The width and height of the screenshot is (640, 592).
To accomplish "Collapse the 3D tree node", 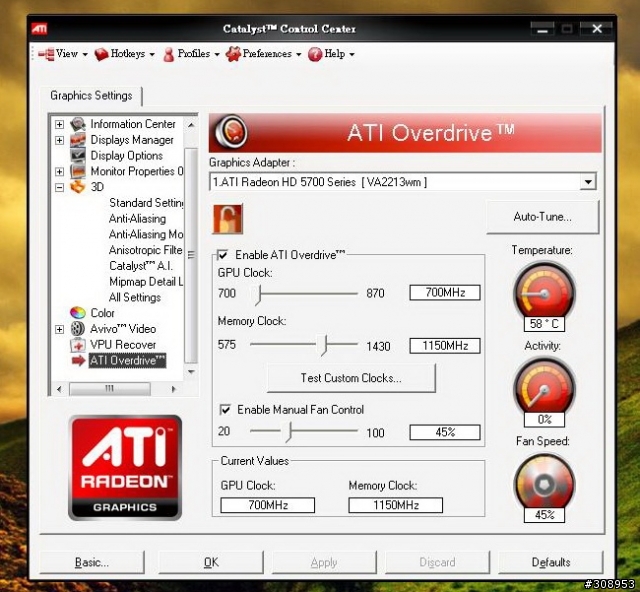I will point(60,187).
